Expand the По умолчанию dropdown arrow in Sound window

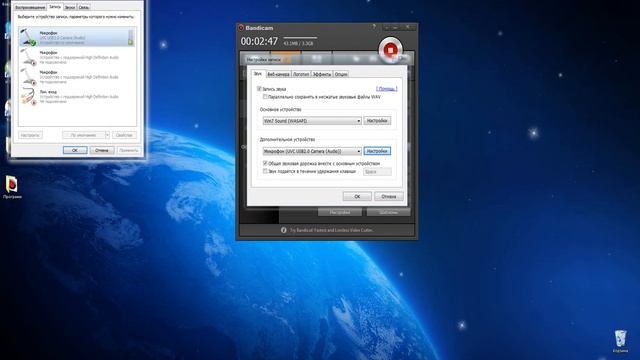107,135
